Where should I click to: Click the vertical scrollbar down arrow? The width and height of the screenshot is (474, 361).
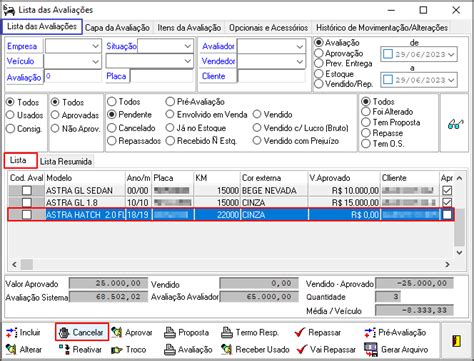click(x=459, y=253)
